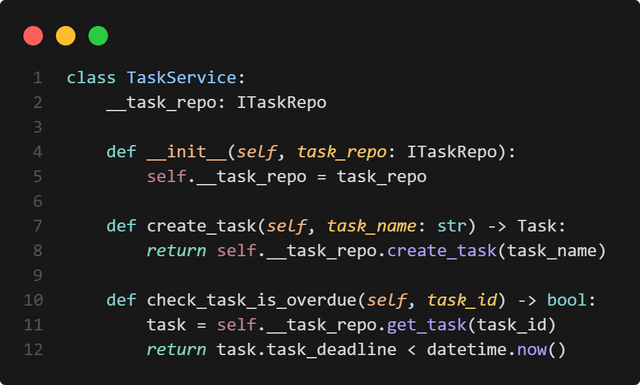Click the __init__ method name
640x385 pixels.
[186, 152]
